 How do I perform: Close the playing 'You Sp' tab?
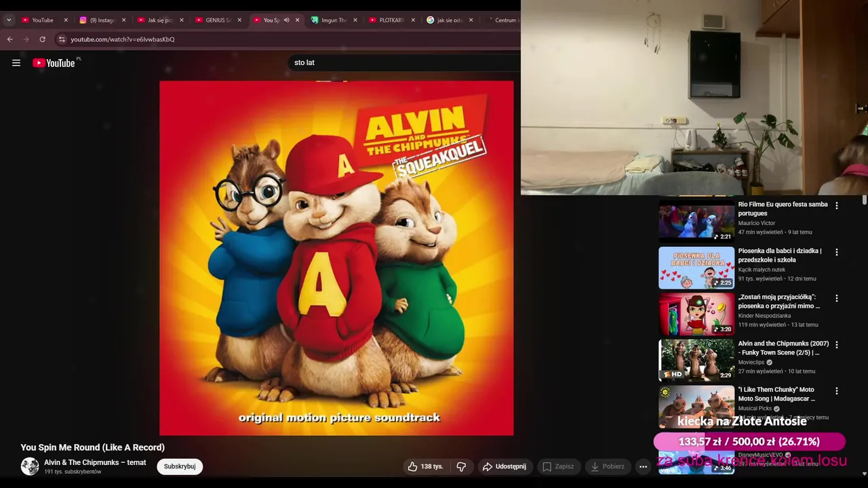click(297, 20)
